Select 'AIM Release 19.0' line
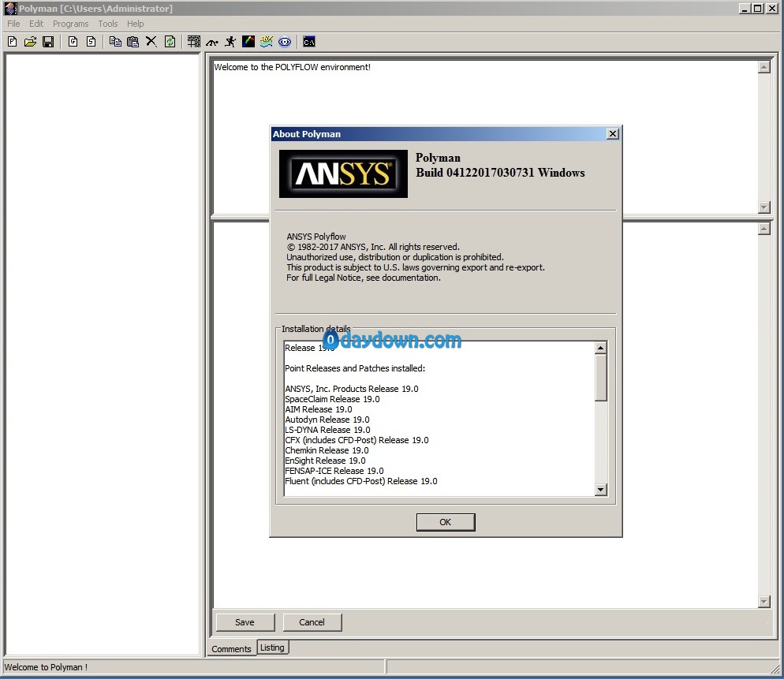This screenshot has height=679, width=784. click(x=319, y=409)
